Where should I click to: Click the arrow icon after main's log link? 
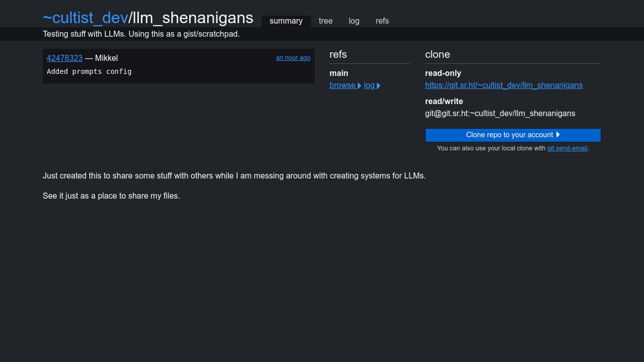[379, 86]
